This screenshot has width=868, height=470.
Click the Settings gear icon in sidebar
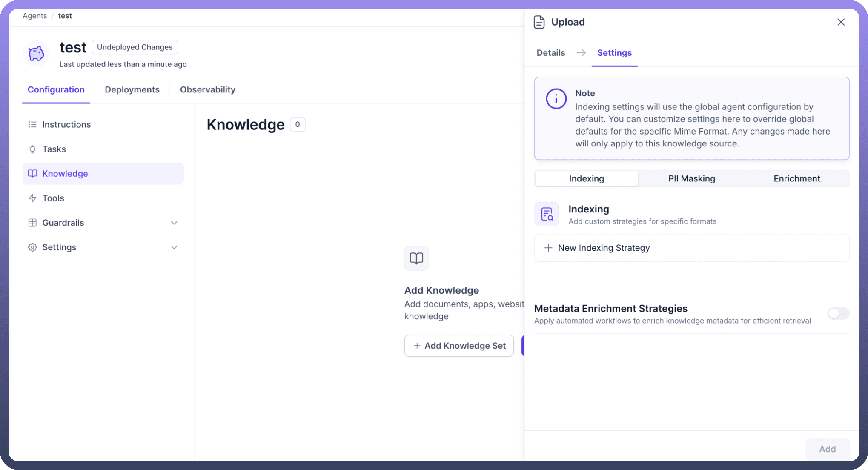pyautogui.click(x=32, y=247)
